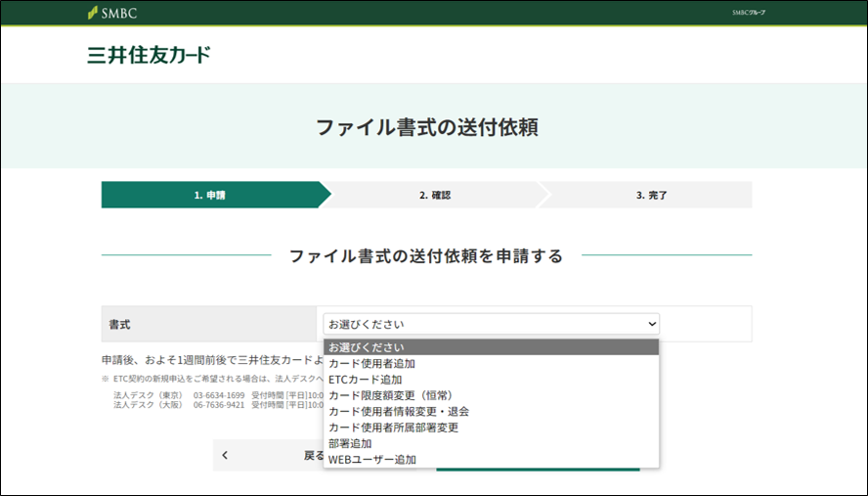
Task: Click 法人デスク（東京） phone number 03-6634-1699
Action: coord(219,395)
